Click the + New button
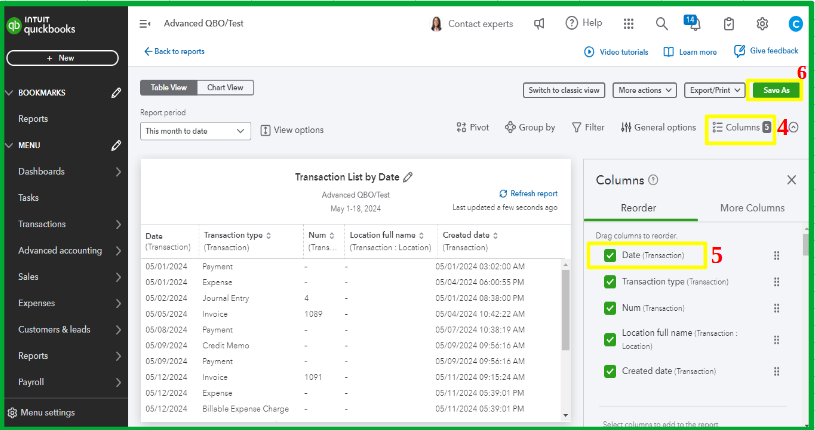815x430 pixels. [62, 58]
